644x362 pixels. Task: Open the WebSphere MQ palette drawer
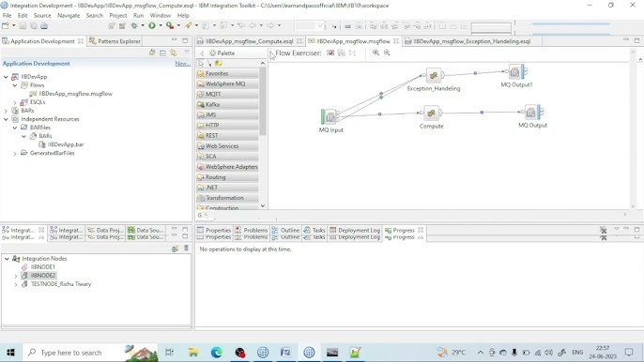pos(227,83)
